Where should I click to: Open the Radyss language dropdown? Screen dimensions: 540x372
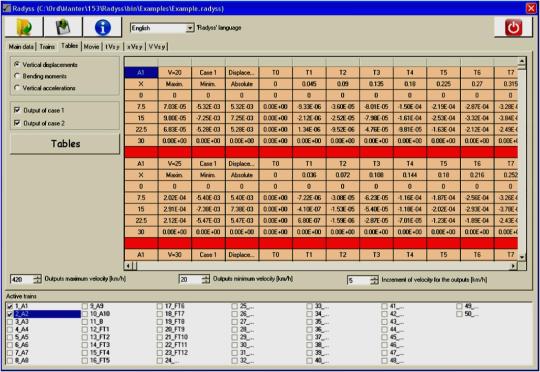click(190, 28)
